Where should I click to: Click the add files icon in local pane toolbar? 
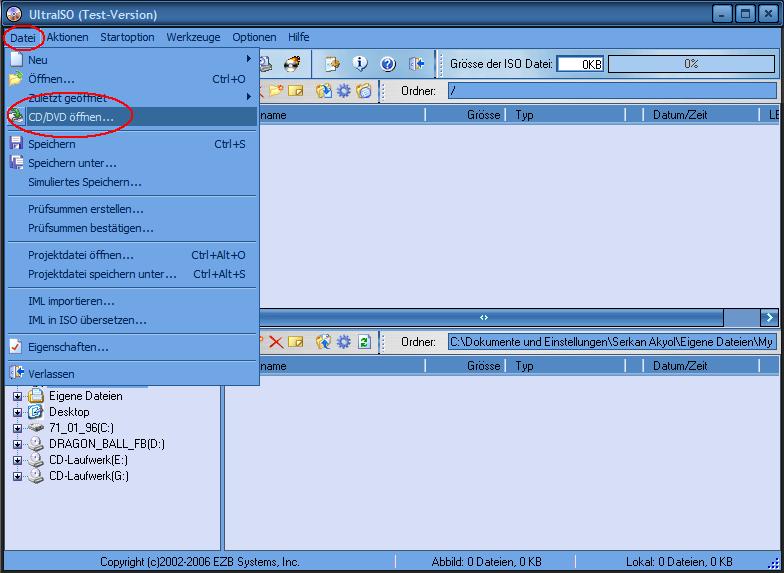click(324, 342)
